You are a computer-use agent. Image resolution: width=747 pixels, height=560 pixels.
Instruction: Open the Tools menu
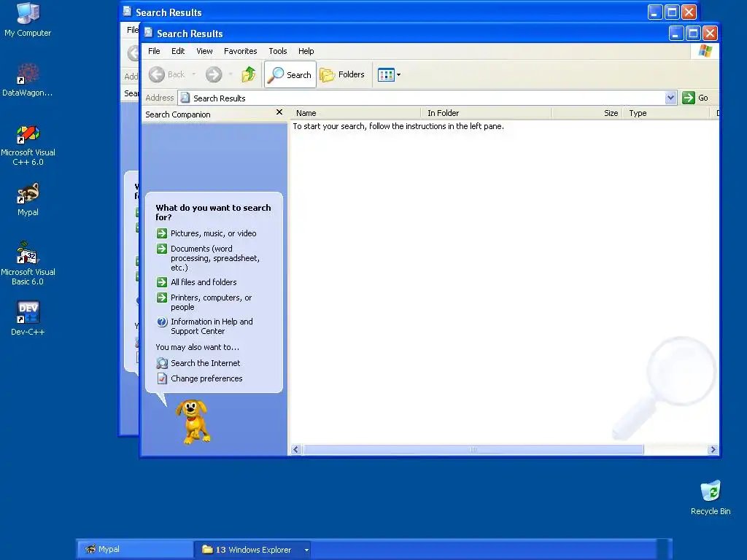coord(278,51)
